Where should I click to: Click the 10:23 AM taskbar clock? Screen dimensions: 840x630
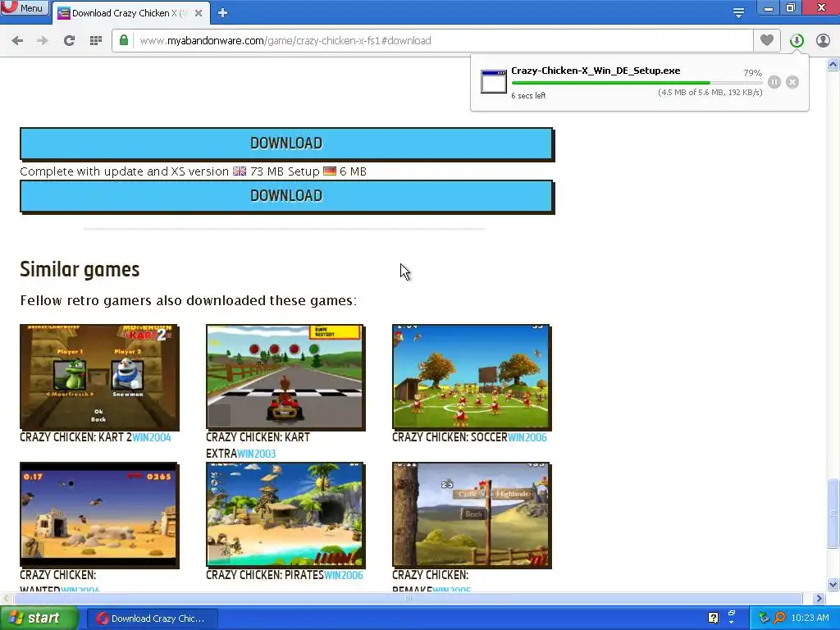click(x=810, y=618)
